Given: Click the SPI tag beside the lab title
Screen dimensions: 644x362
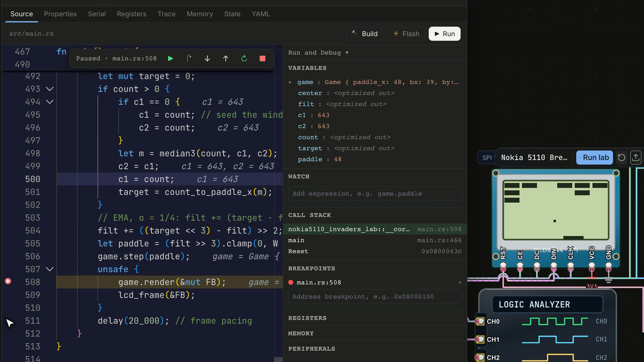Looking at the screenshot, I should tap(487, 158).
